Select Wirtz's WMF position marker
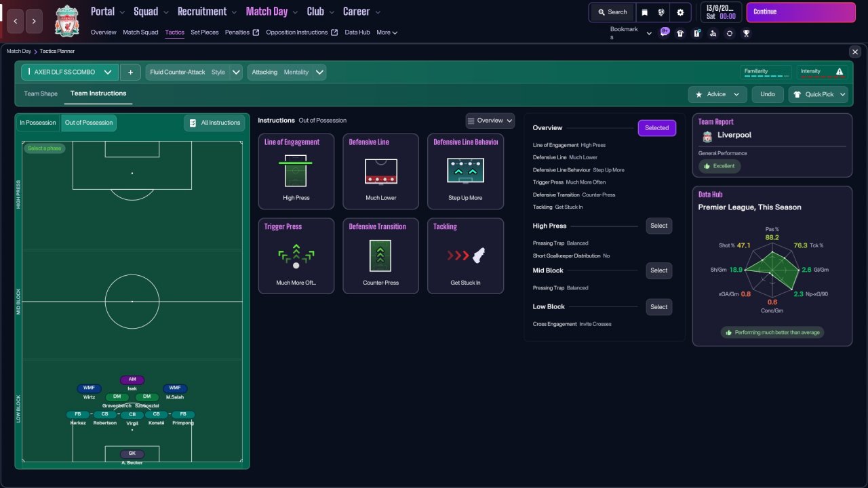The width and height of the screenshot is (868, 488). pyautogui.click(x=89, y=388)
